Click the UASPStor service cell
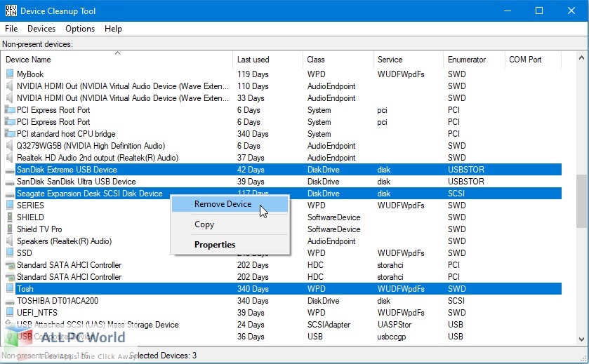This screenshot has height=364, width=589. (x=395, y=325)
